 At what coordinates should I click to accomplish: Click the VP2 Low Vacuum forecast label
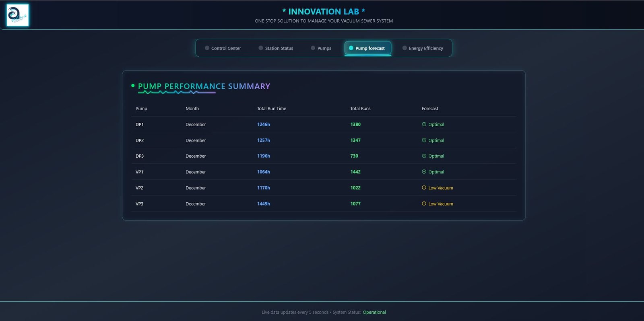(x=441, y=188)
